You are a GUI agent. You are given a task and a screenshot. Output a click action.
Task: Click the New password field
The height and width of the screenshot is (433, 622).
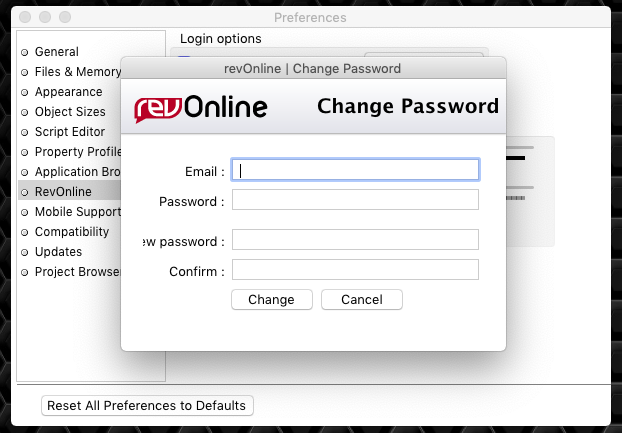click(x=355, y=240)
